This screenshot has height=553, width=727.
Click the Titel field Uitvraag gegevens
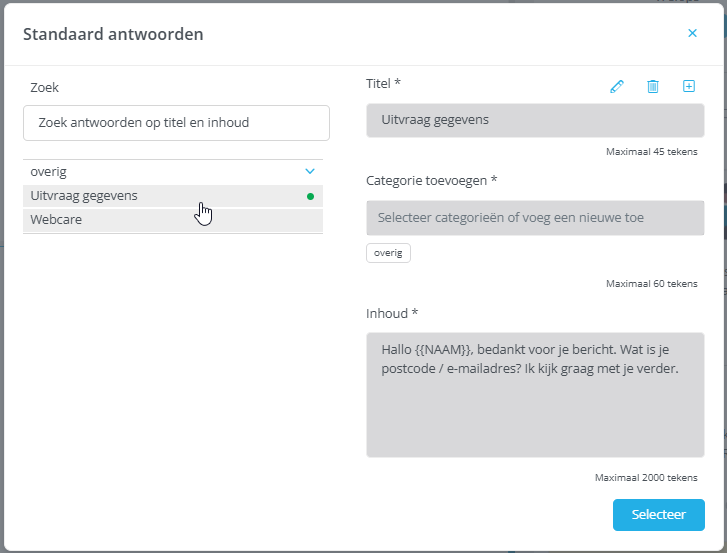[535, 120]
